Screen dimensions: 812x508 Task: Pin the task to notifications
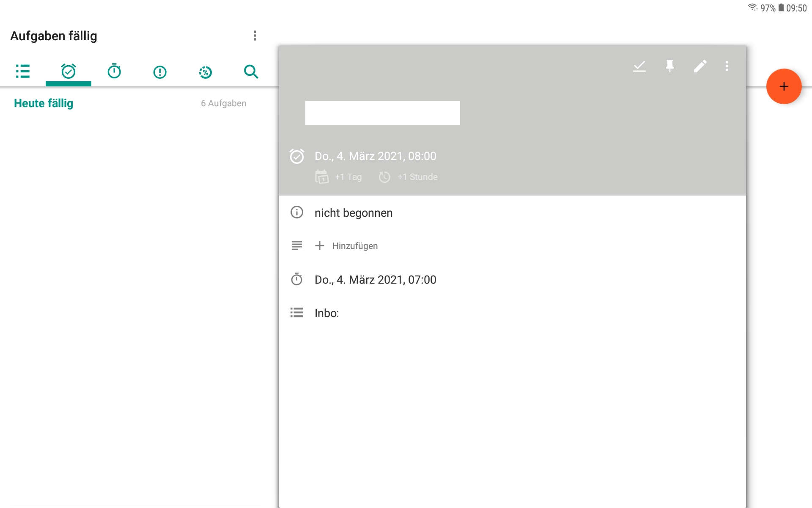pyautogui.click(x=669, y=66)
